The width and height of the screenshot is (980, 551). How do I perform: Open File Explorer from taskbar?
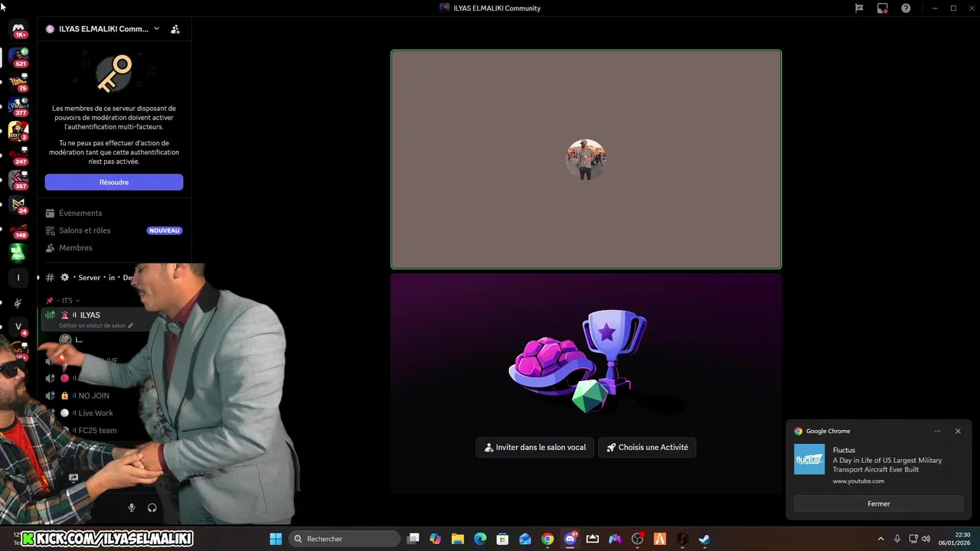tap(458, 539)
